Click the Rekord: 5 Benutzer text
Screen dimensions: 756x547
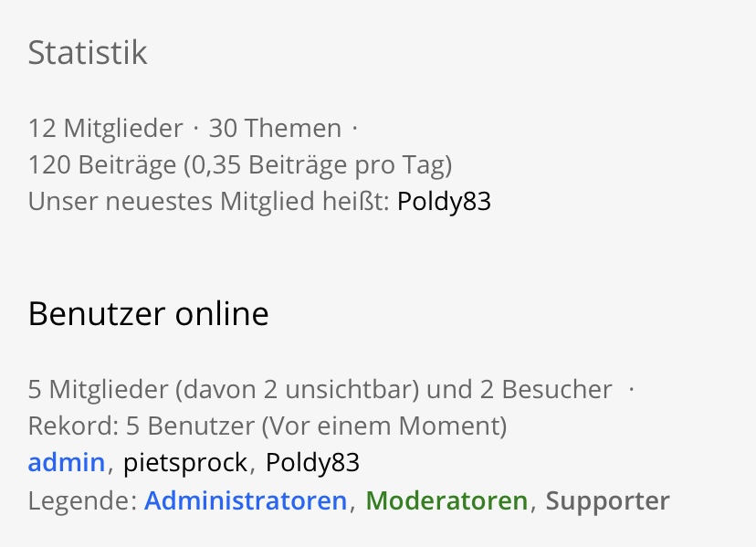[142, 426]
